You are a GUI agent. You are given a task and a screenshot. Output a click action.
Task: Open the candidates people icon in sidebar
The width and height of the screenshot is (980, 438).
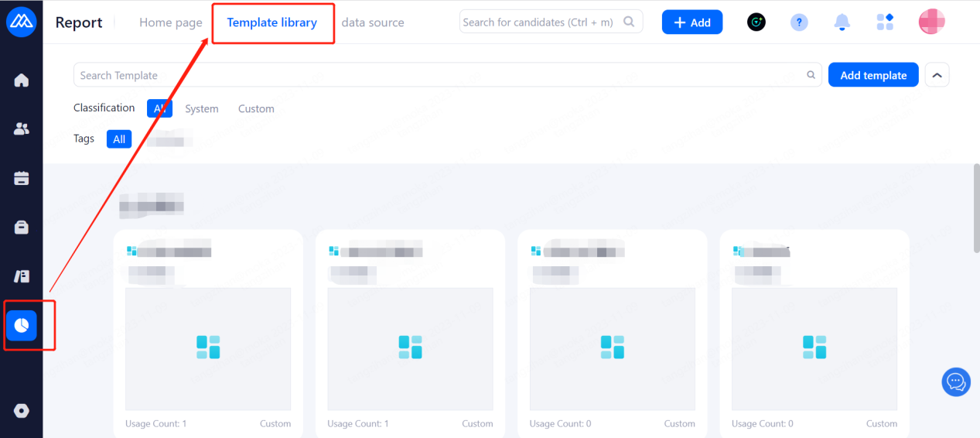point(22,129)
